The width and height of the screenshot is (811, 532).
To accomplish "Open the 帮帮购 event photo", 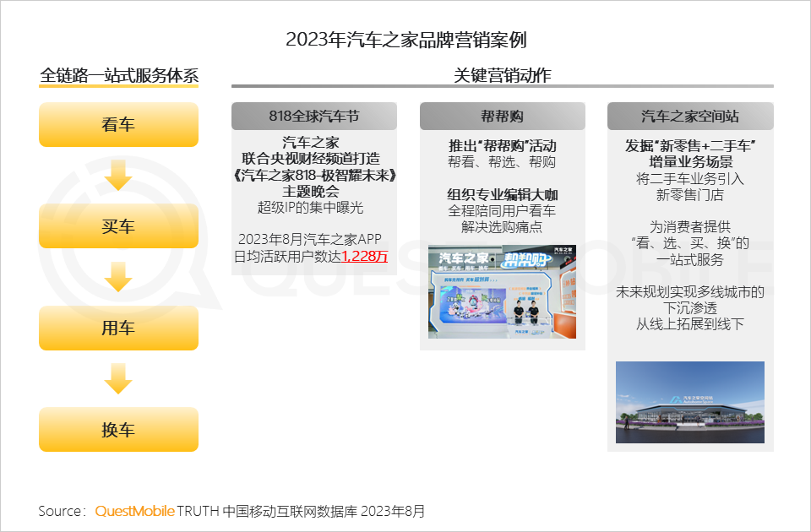I will (502, 292).
